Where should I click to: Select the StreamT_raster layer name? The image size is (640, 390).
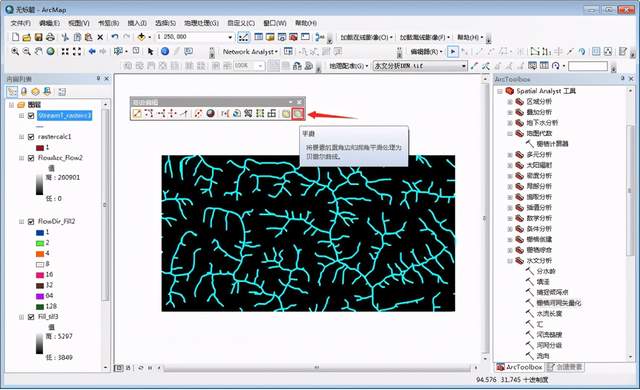pos(64,116)
